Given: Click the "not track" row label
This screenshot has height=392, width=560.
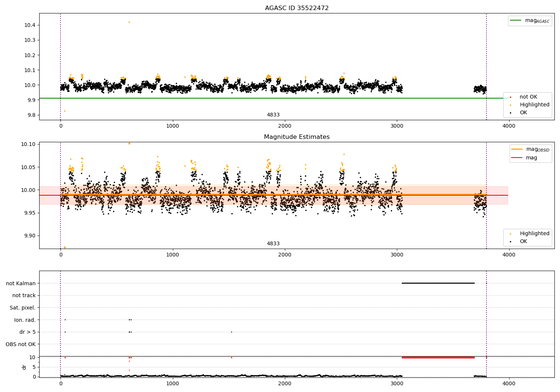Looking at the screenshot, I should pyautogui.click(x=24, y=295).
